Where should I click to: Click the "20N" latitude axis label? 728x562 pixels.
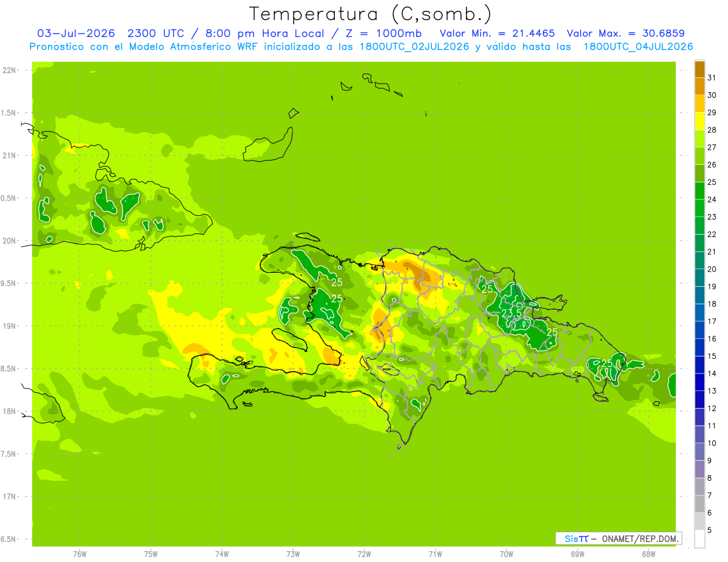(8, 241)
